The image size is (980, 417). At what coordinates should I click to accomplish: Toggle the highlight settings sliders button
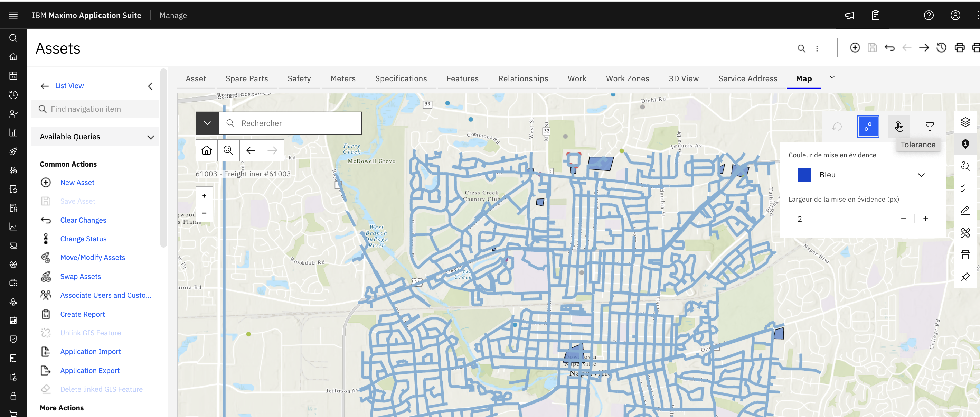pos(868,127)
